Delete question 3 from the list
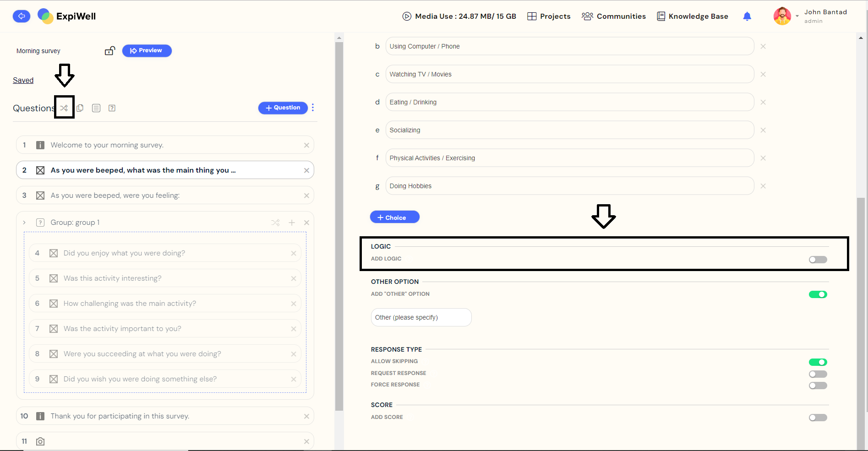Image resolution: width=868 pixels, height=451 pixels. [306, 196]
